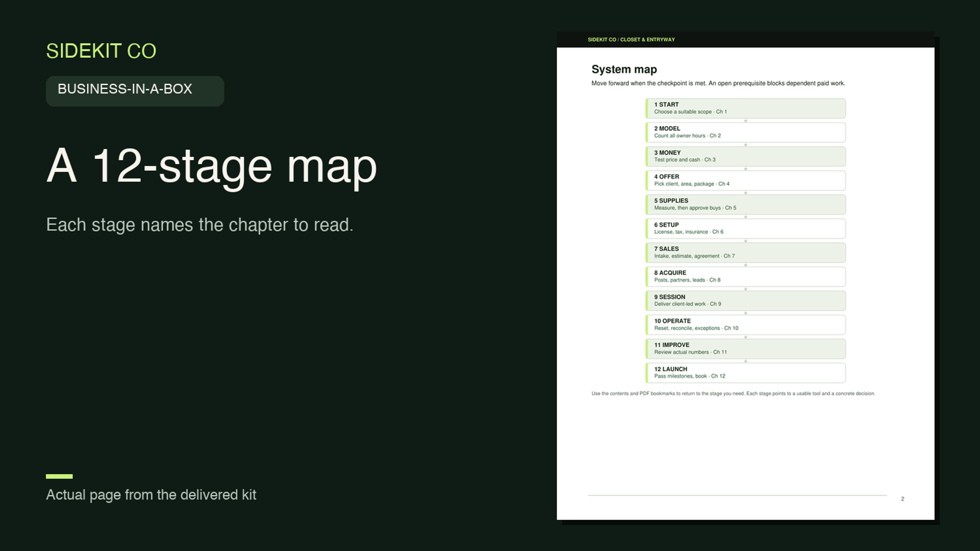Open the '11 IMPROVE' stage card

(745, 349)
